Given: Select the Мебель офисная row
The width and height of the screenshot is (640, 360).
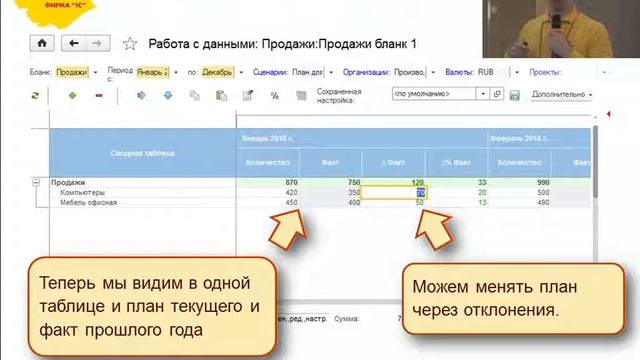Looking at the screenshot, I should coord(89,202).
